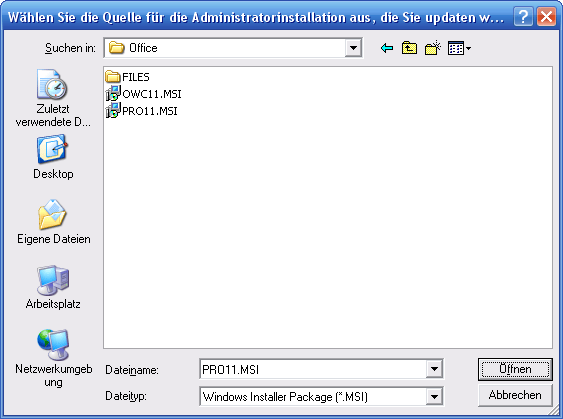Open the view menu icon
This screenshot has height=419, width=563.
[x=459, y=48]
